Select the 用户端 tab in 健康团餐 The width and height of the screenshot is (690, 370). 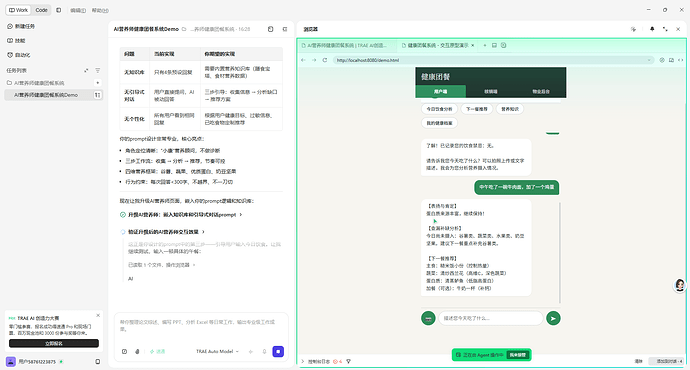coord(440,92)
